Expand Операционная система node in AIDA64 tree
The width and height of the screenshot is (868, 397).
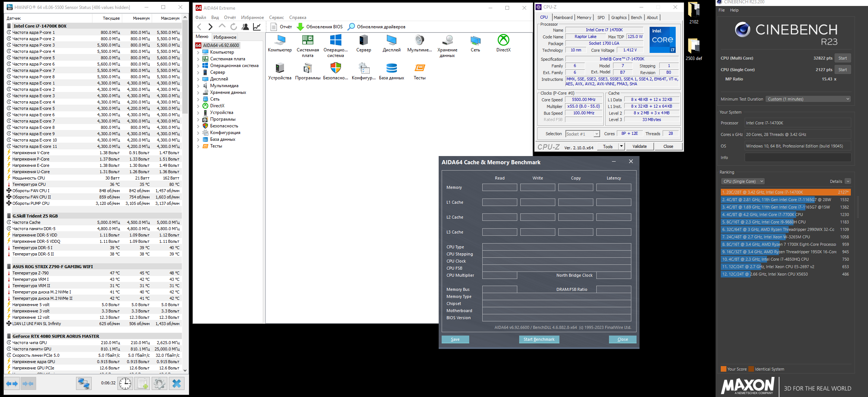(198, 66)
